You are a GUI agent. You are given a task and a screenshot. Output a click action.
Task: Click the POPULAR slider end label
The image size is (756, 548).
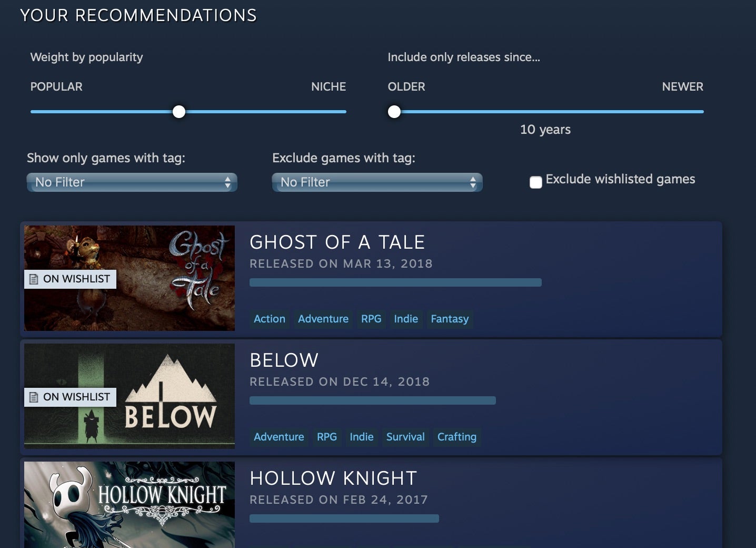pyautogui.click(x=56, y=87)
